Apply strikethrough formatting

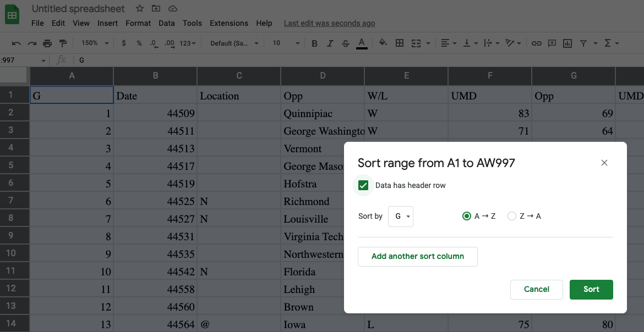pos(346,42)
